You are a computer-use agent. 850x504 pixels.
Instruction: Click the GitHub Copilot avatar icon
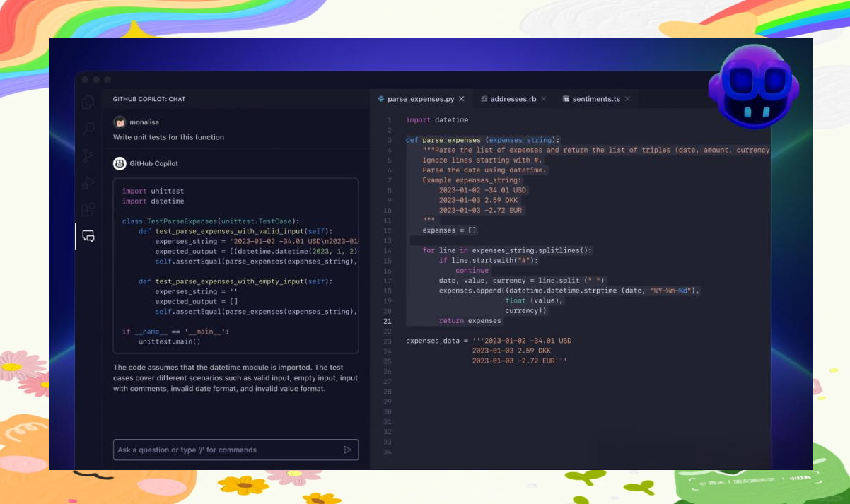[x=120, y=163]
